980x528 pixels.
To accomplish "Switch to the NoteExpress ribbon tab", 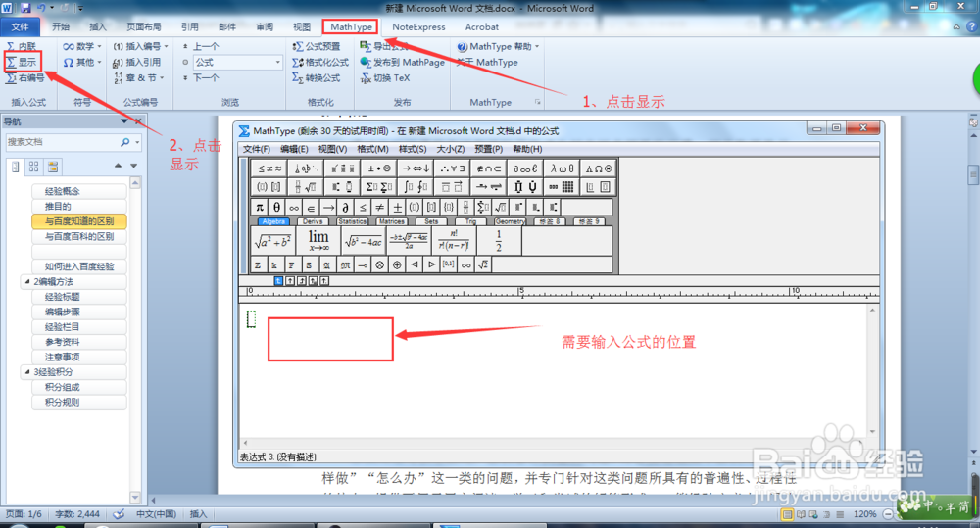I will tap(418, 26).
